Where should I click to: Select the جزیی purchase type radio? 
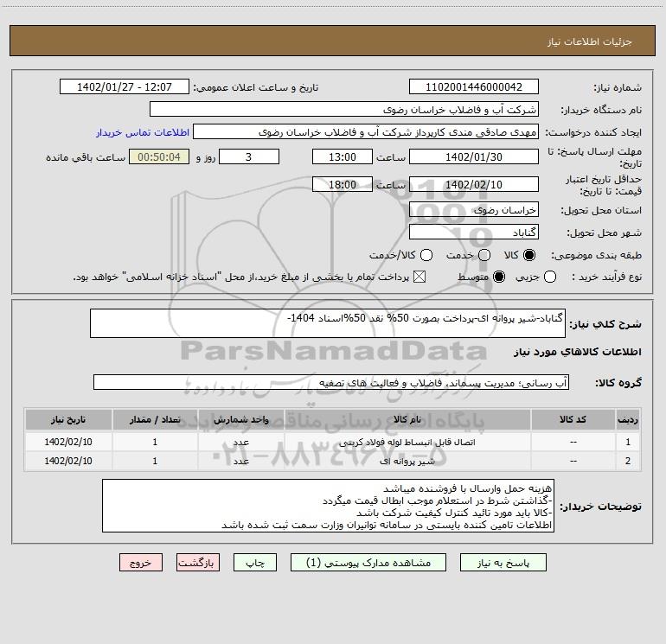[x=550, y=277]
